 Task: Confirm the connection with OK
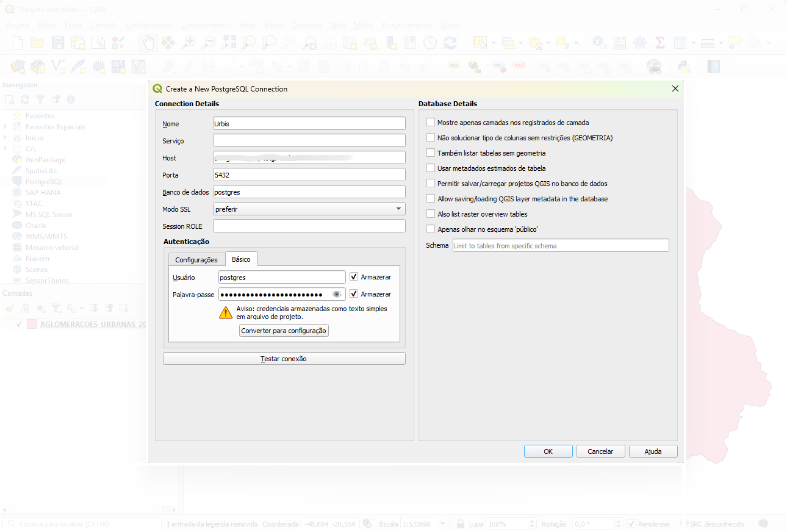tap(548, 451)
